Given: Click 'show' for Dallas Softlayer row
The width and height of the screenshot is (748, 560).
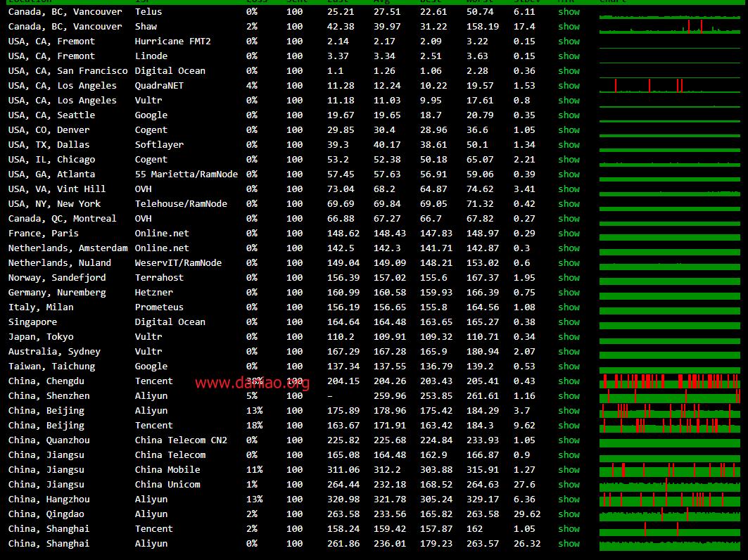Looking at the screenshot, I should pyautogui.click(x=569, y=145).
